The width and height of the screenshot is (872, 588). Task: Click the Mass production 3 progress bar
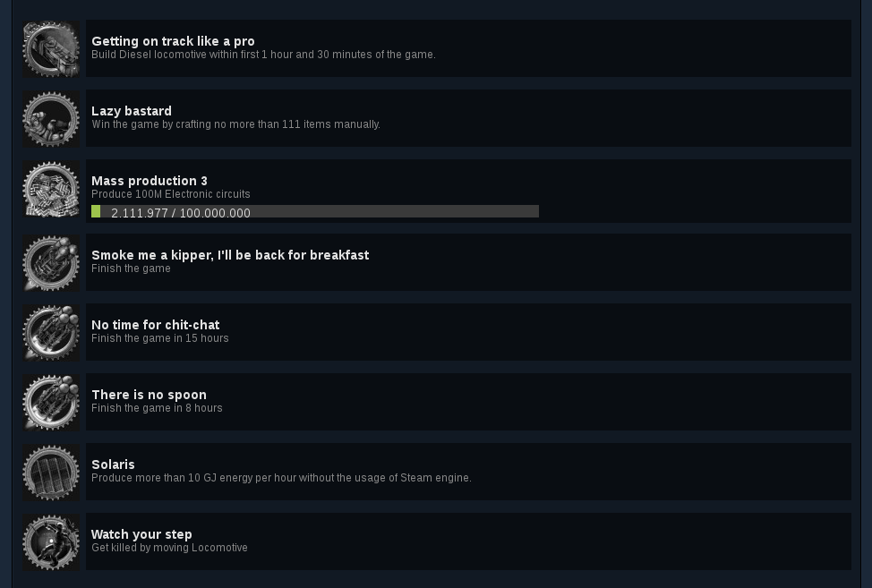coord(315,211)
